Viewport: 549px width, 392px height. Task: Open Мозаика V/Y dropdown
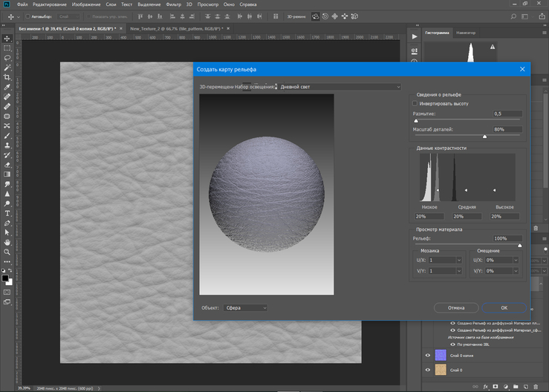[459, 271]
